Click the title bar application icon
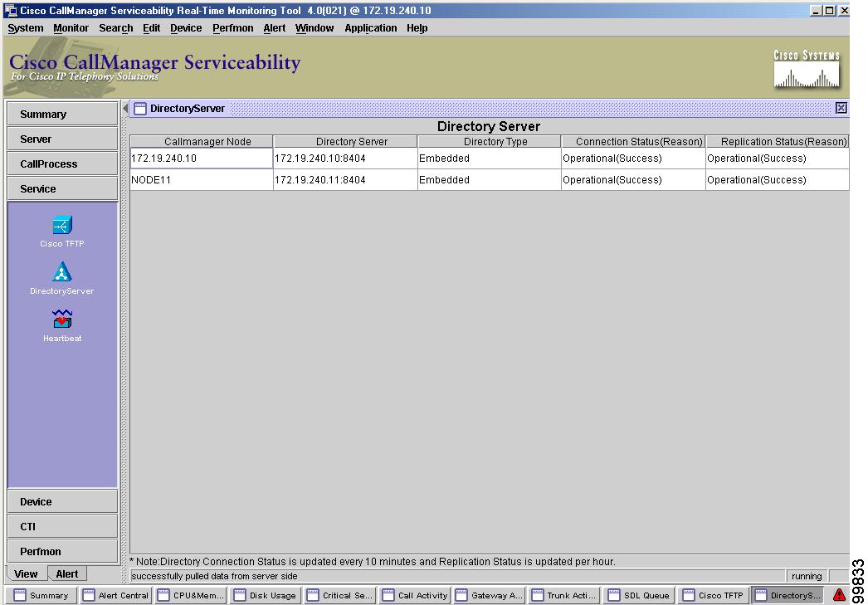The image size is (868, 605). click(x=11, y=11)
